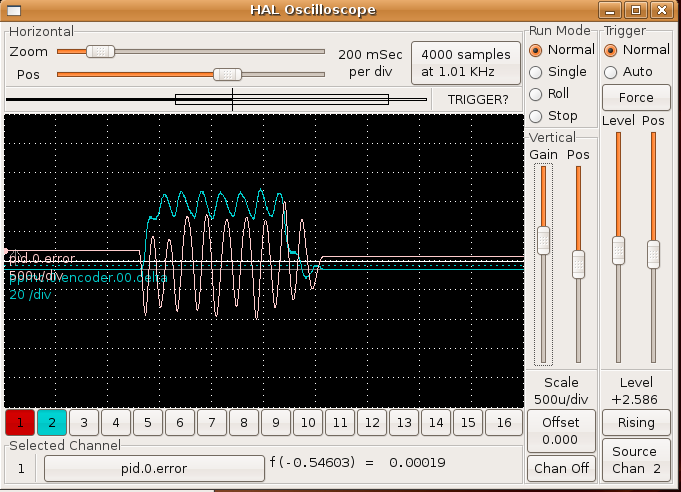
Task: Select channel 6 button
Action: coord(180,423)
